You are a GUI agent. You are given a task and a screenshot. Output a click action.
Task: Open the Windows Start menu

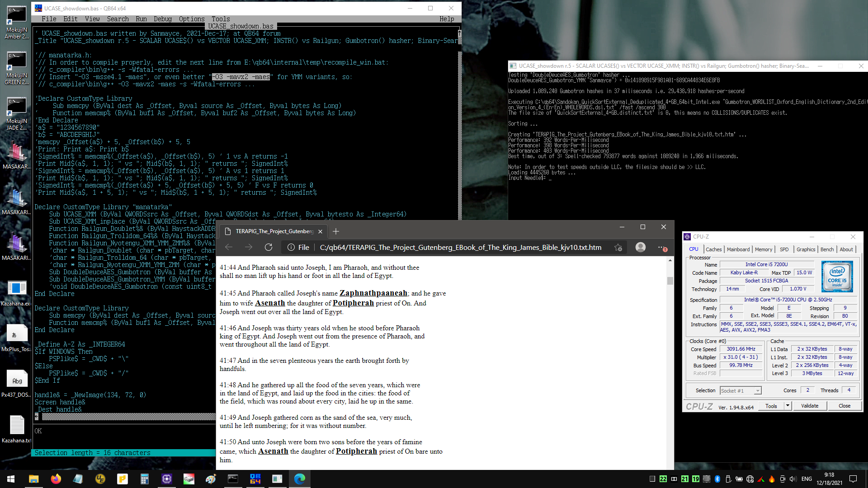[x=11, y=479]
